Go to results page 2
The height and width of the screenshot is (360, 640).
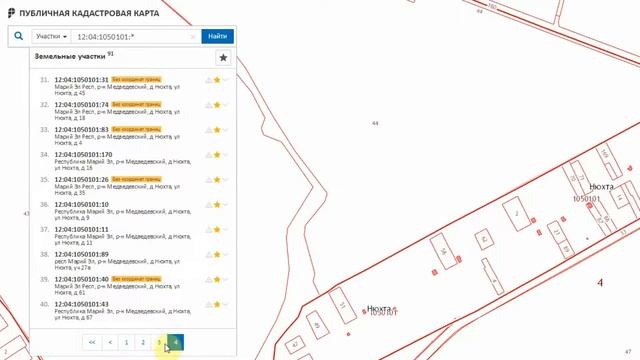coord(143,342)
